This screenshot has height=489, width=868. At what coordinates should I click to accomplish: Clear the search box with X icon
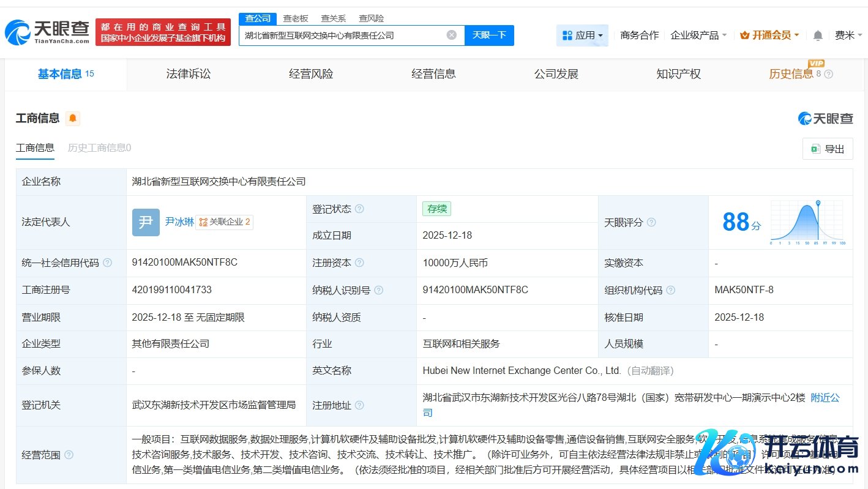coord(452,35)
